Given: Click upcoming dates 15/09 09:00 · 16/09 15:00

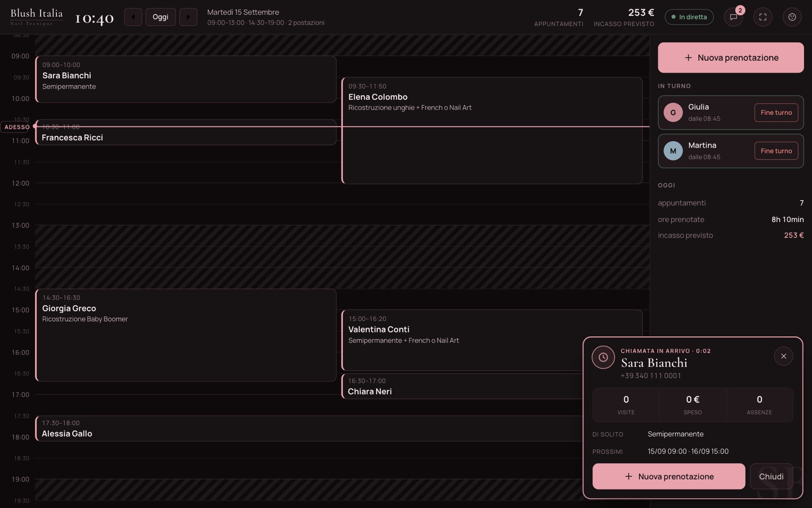Looking at the screenshot, I should click(x=688, y=452).
